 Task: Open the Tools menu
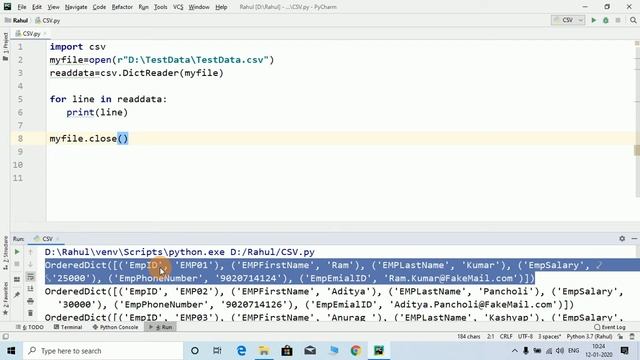(x=160, y=7)
